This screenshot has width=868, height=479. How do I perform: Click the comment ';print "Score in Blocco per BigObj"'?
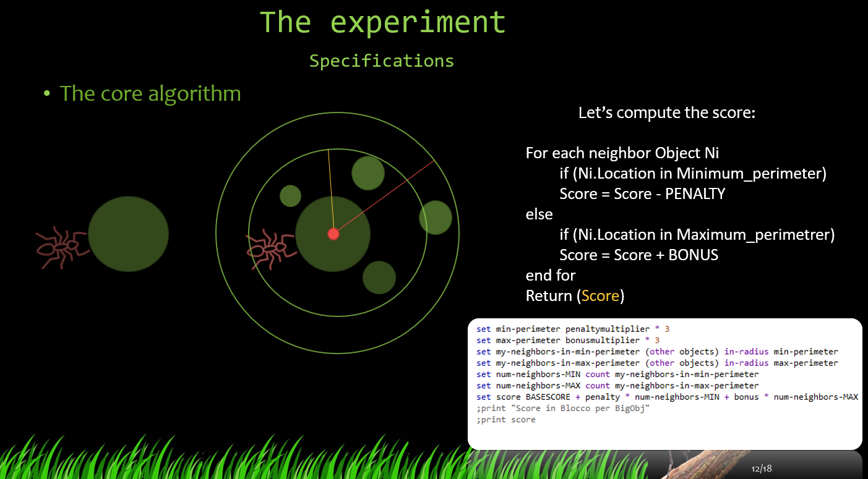(x=563, y=408)
